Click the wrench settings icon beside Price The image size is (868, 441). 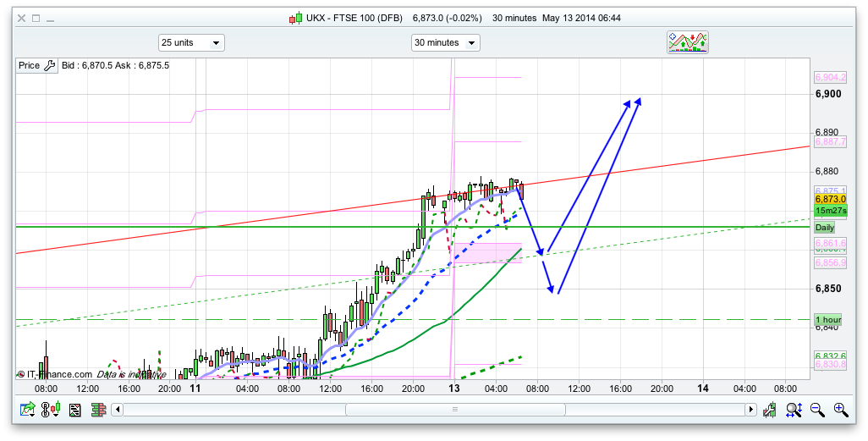49,65
